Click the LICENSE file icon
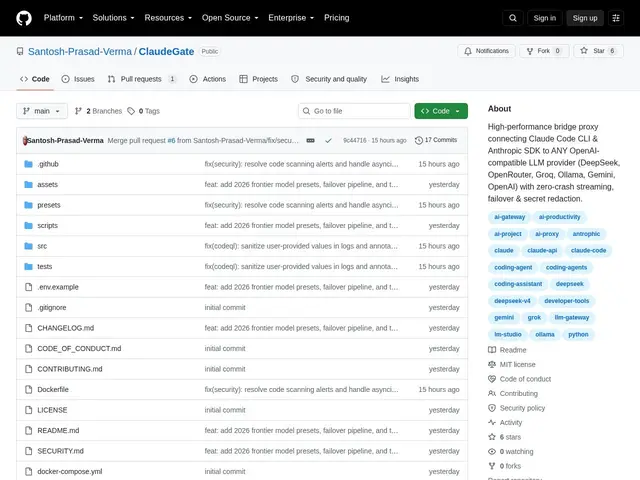Image resolution: width=640 pixels, height=480 pixels. [28, 410]
